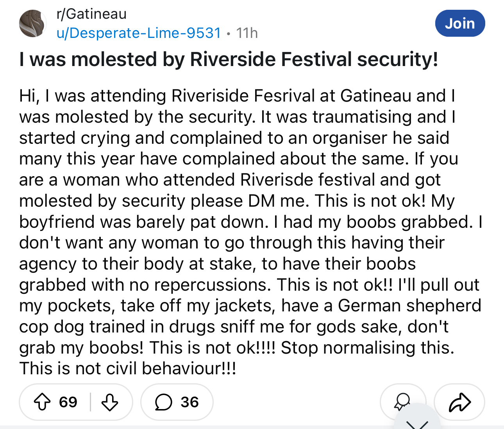This screenshot has width=504, height=429.
Task: Click the word 'security!' in the title
Action: coord(398,59)
